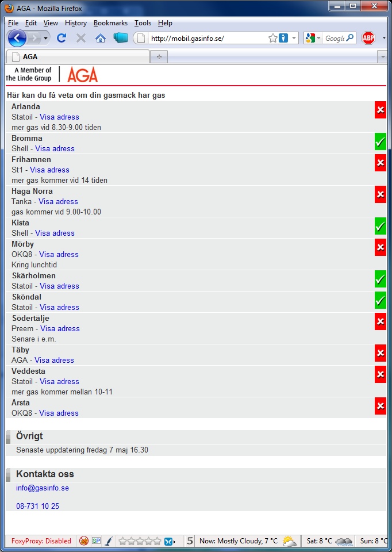392x552 pixels.
Task: Click the five-star rating in status bar
Action: [140, 541]
